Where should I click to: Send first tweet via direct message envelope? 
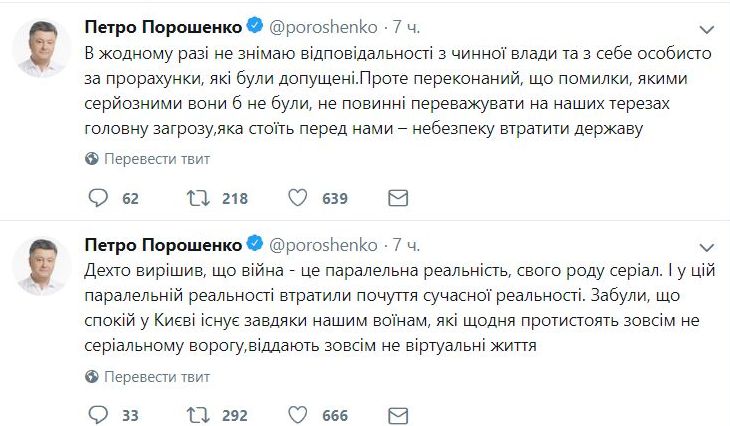[x=397, y=198]
